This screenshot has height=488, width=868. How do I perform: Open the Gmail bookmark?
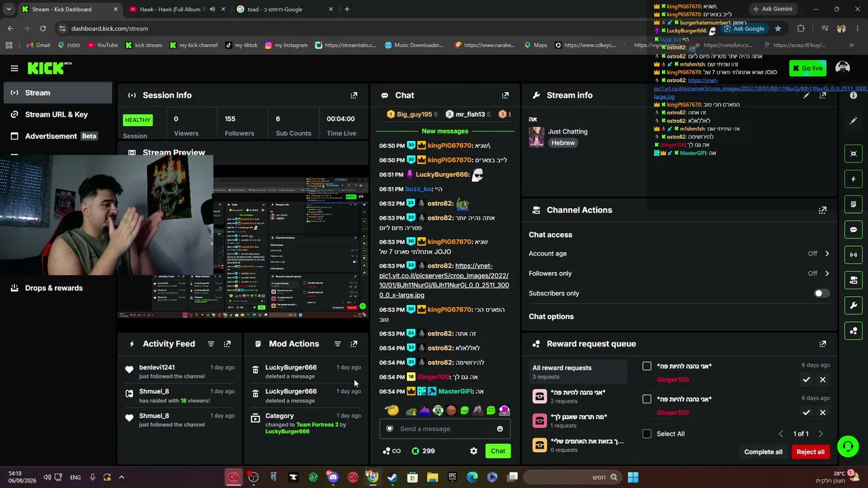[38, 45]
